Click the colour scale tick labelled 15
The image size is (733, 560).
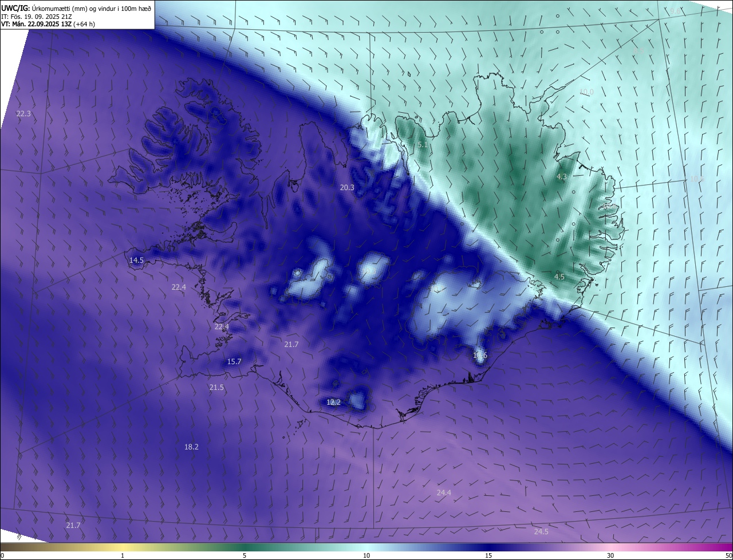[x=488, y=555]
